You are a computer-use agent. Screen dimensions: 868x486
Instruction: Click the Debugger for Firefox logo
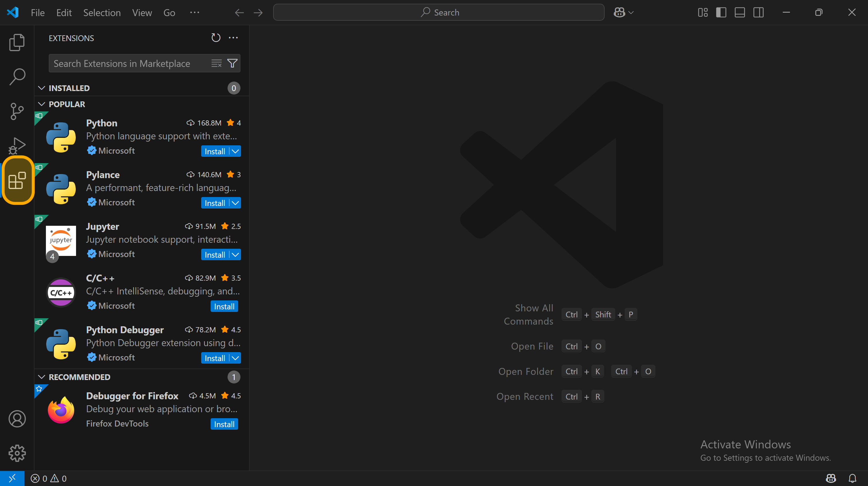[x=61, y=410]
